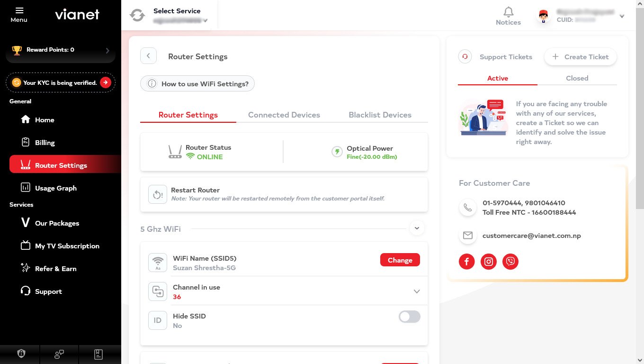644x364 pixels.
Task: Click the people chat icon in sidebar footer
Action: pyautogui.click(x=59, y=354)
